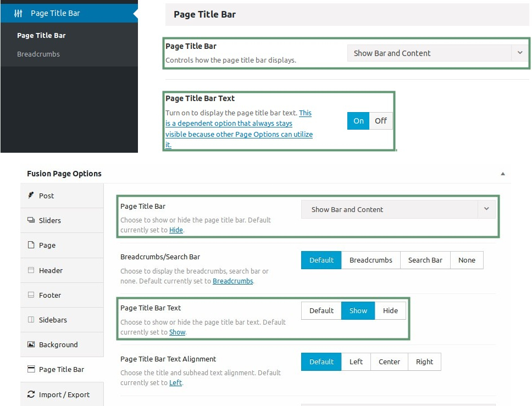This screenshot has width=532, height=406.
Task: Open Fusion Page Options Page Title Bar dropdown
Action: coord(398,209)
